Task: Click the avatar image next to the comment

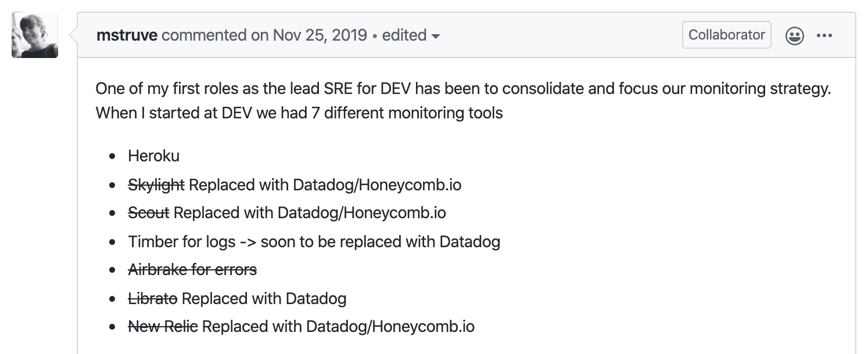Action: [34, 35]
